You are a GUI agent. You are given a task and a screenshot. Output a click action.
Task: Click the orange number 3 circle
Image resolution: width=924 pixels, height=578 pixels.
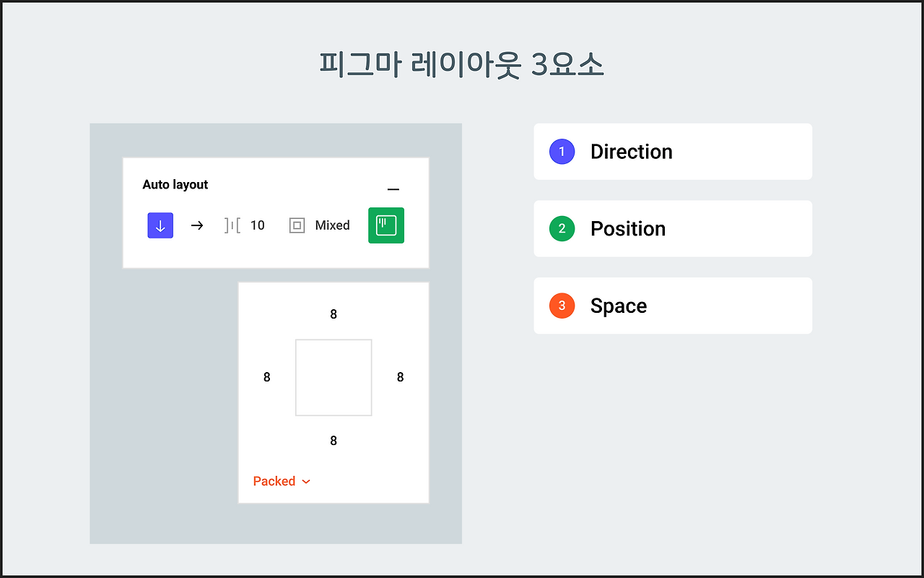[x=562, y=306]
